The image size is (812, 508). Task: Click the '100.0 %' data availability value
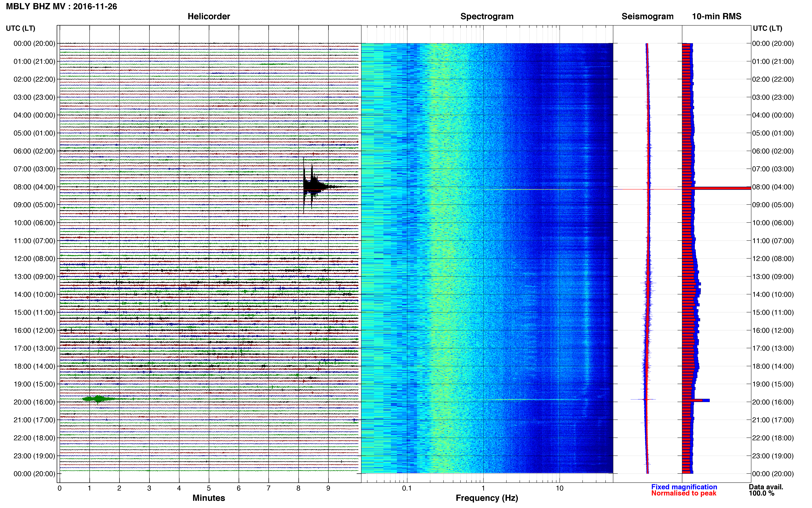click(761, 493)
